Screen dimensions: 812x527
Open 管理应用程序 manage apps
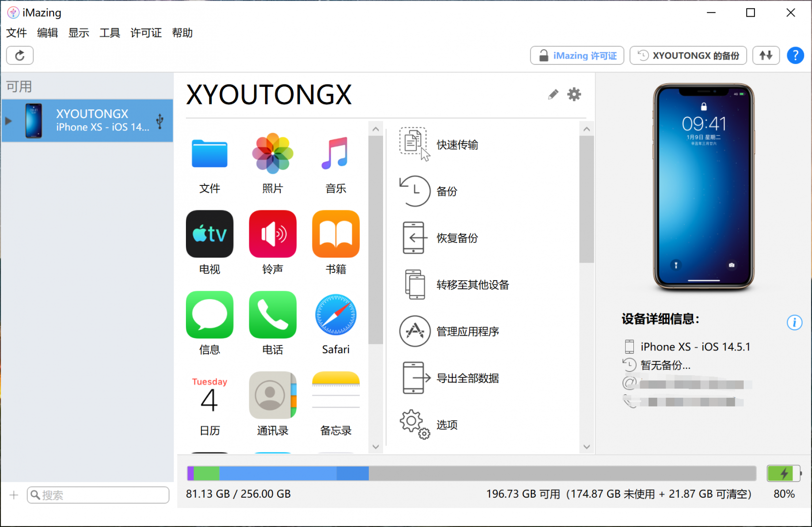(449, 331)
